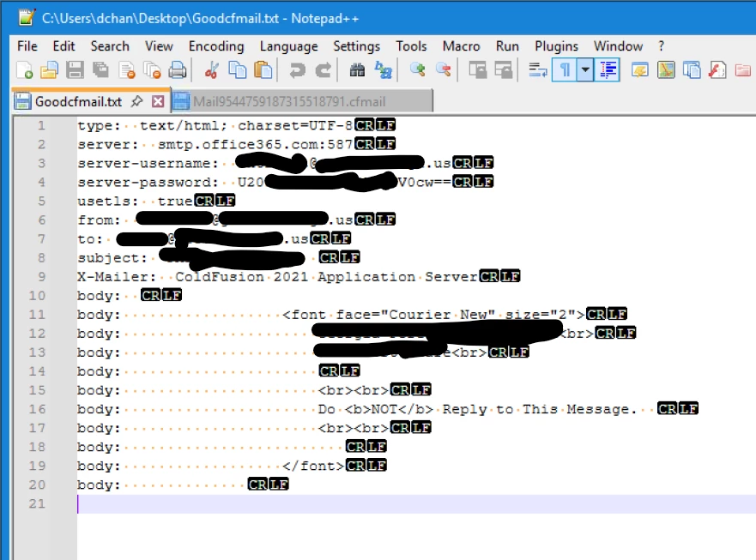The height and width of the screenshot is (560, 756).
Task: Open the Encoding menu
Action: point(216,46)
